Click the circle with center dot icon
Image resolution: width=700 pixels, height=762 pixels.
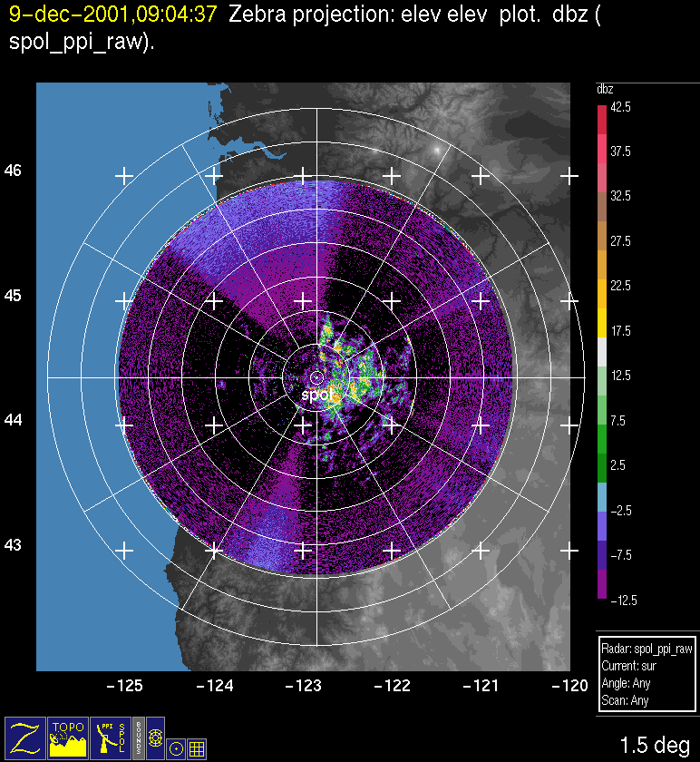point(176,748)
